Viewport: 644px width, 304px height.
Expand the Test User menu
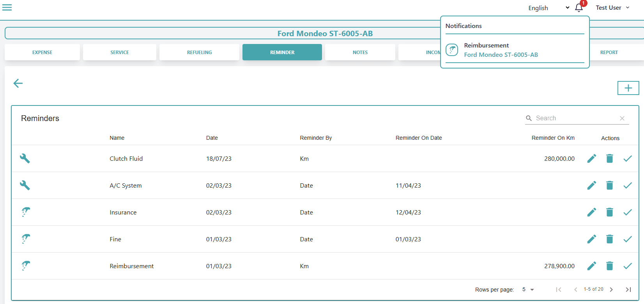(x=612, y=8)
